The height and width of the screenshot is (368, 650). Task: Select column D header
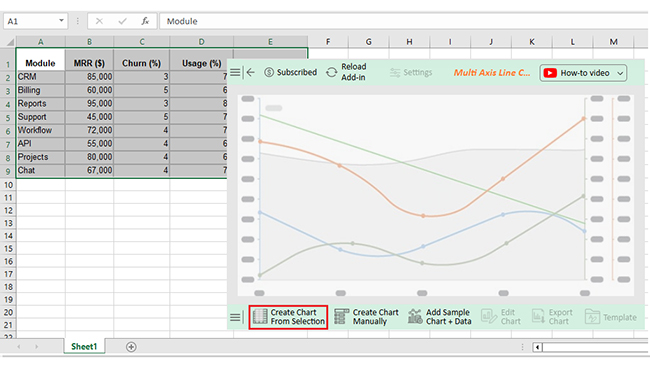click(201, 41)
